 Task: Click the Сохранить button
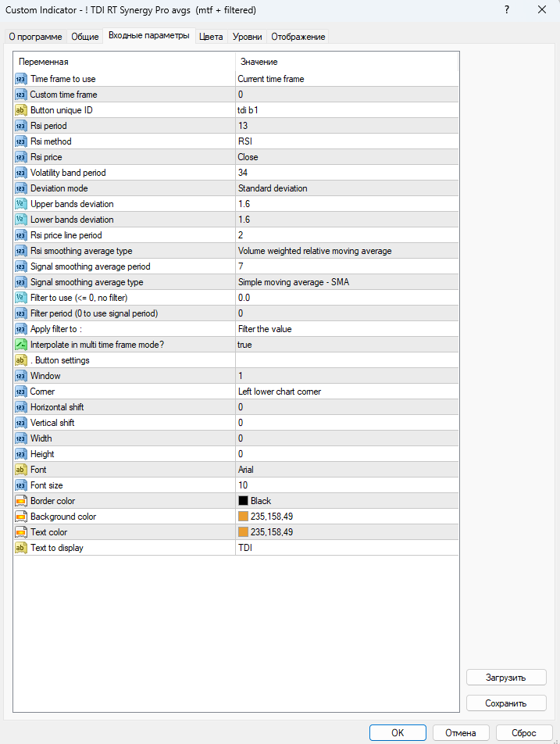pos(505,703)
